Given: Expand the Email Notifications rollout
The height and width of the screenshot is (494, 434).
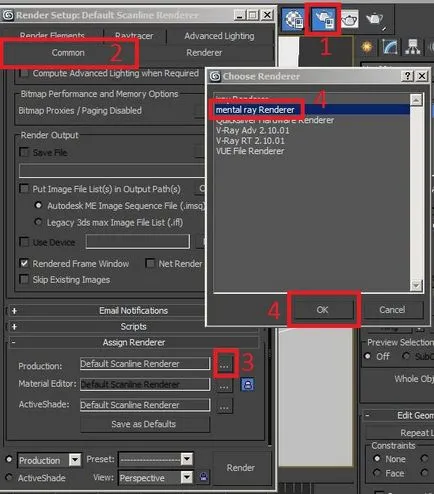Looking at the screenshot, I should 133,311.
